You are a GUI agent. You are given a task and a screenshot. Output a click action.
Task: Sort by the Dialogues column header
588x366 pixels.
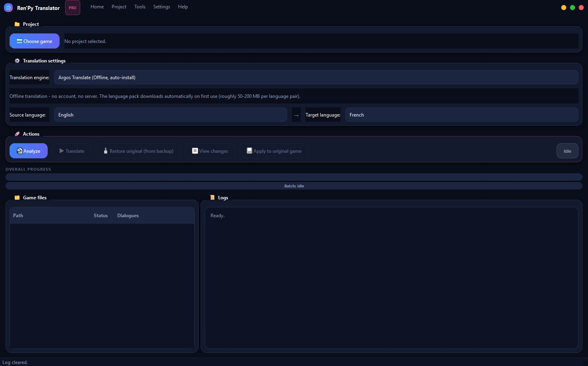point(128,215)
